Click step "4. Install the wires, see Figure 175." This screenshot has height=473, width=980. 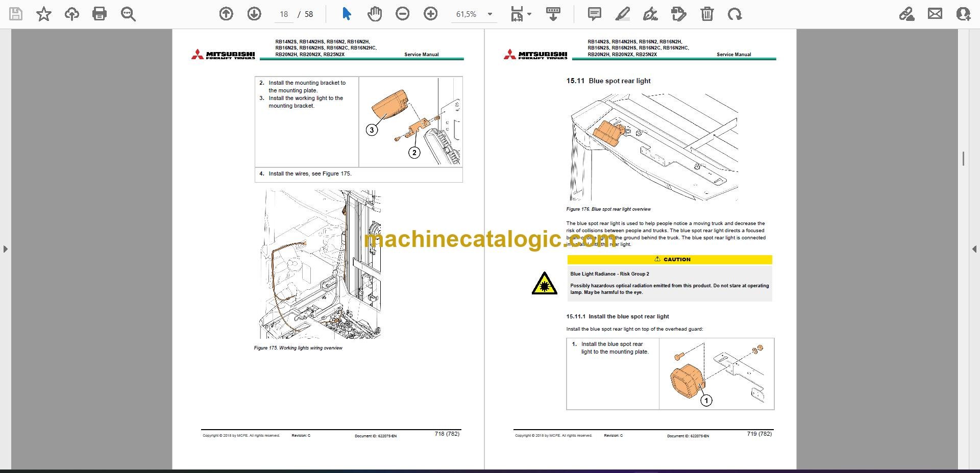tap(305, 173)
